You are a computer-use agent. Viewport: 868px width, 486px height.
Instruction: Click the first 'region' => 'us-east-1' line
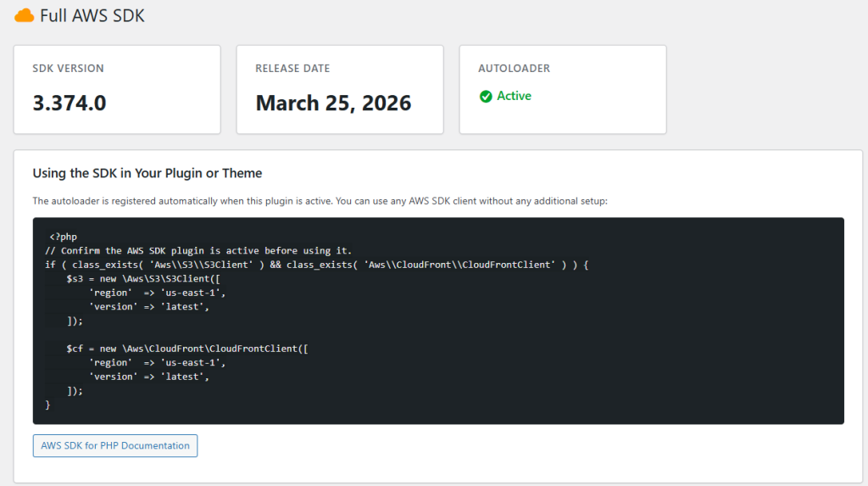point(158,293)
